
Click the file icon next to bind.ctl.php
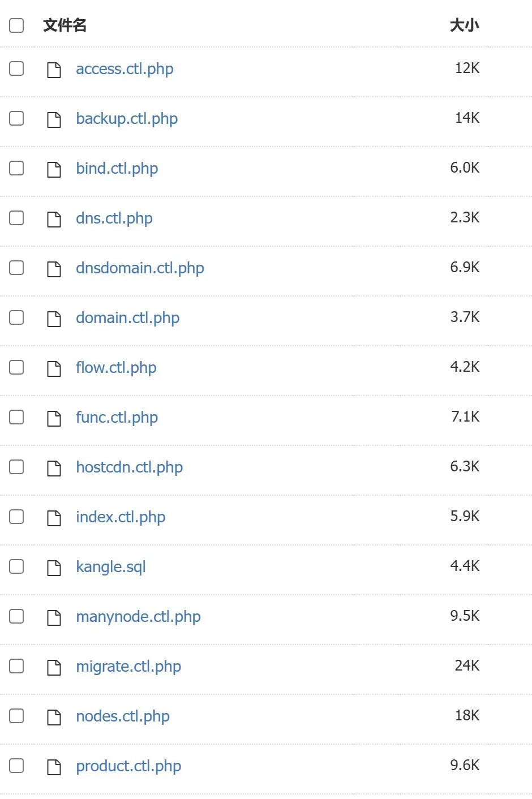(54, 169)
